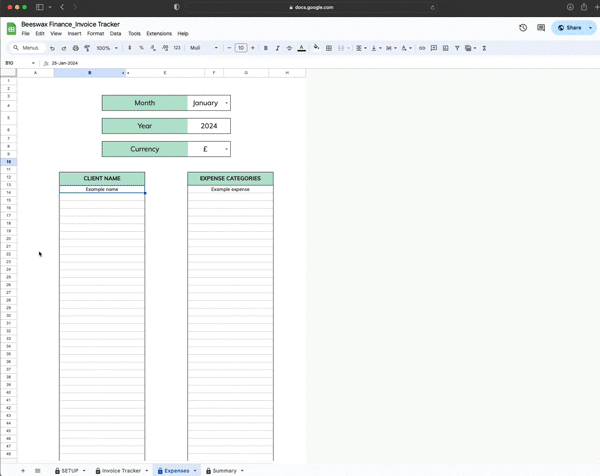
Task: Open the comments panel icon
Action: pyautogui.click(x=541, y=28)
